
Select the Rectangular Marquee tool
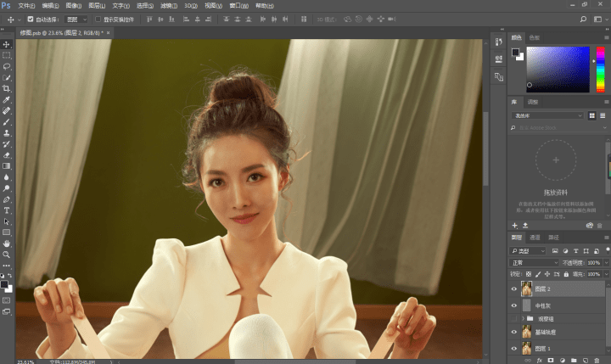tap(6, 55)
